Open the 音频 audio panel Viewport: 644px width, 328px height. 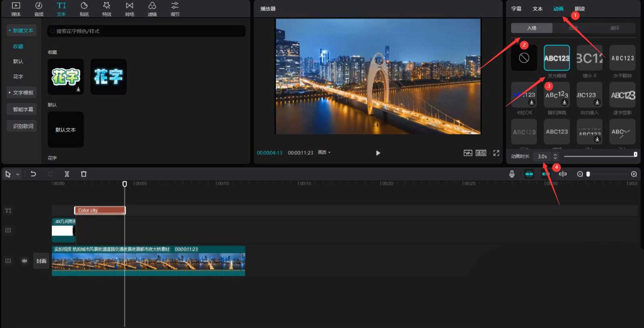(x=39, y=9)
